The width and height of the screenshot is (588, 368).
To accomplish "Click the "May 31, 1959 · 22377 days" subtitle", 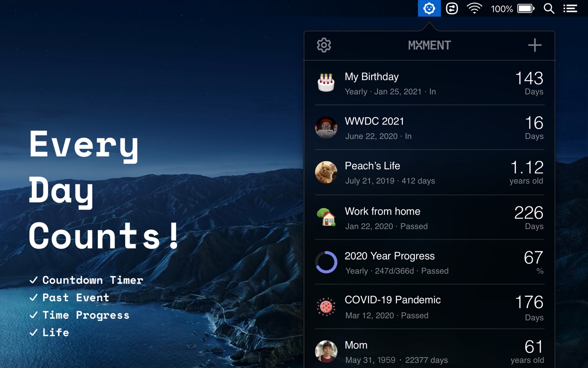I will [x=396, y=360].
